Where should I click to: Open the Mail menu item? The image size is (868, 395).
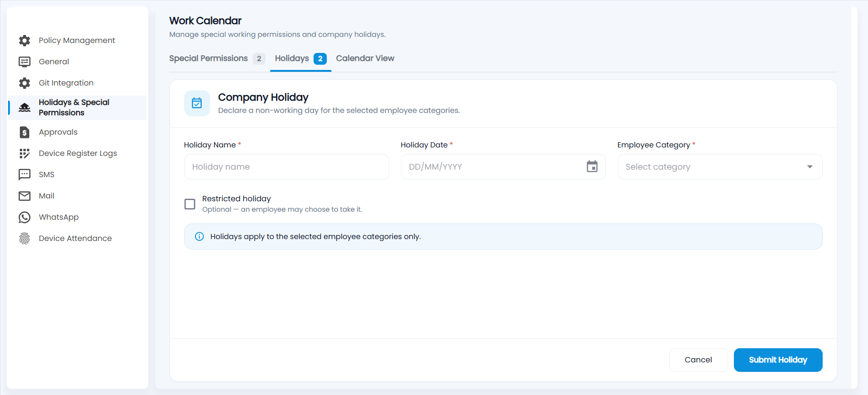(77, 196)
